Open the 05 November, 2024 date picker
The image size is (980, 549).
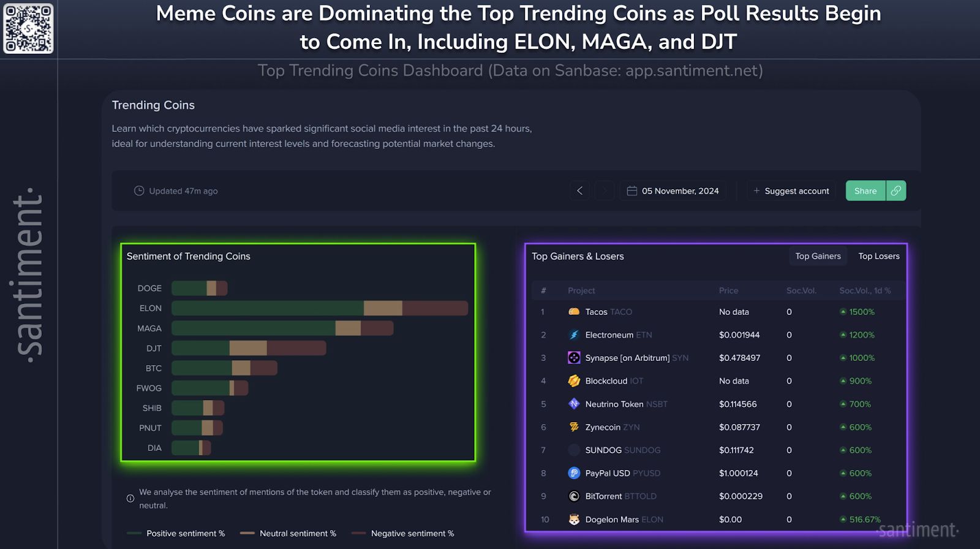673,191
